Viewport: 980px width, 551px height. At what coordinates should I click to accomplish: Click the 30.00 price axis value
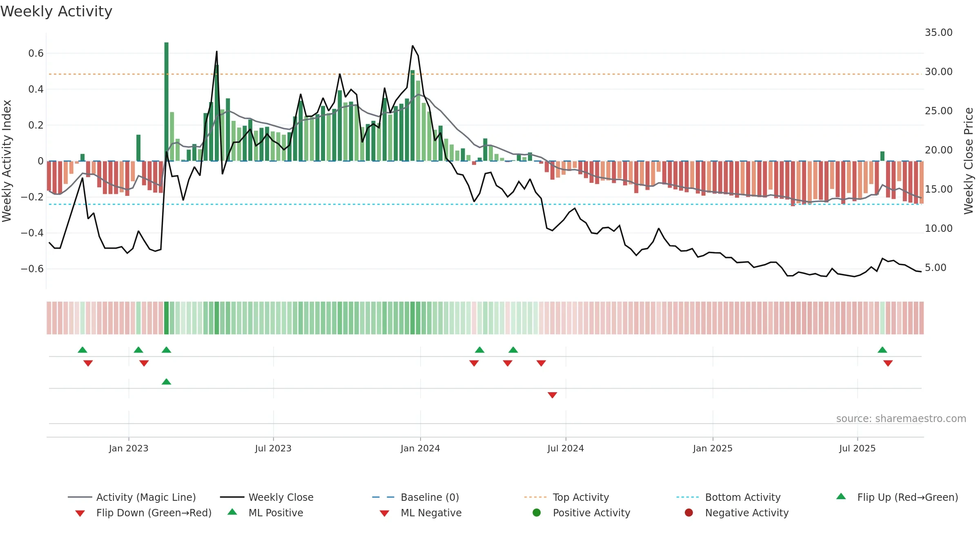point(939,72)
